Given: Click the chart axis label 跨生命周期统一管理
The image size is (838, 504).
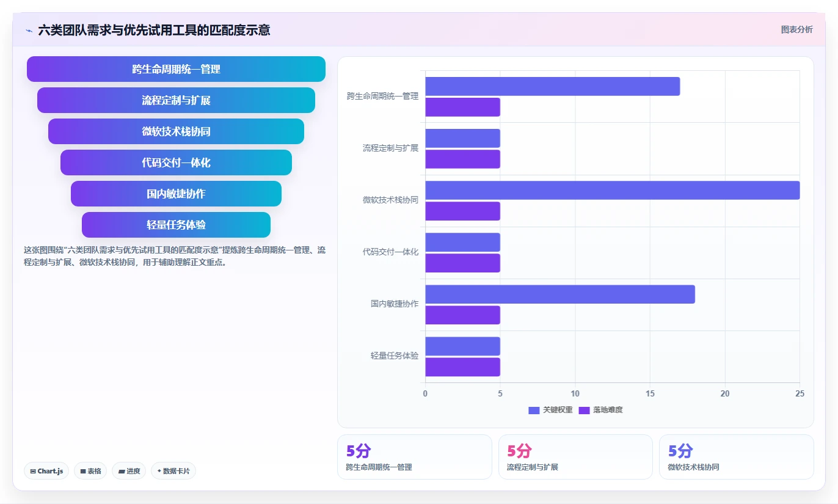Looking at the screenshot, I should point(382,96).
